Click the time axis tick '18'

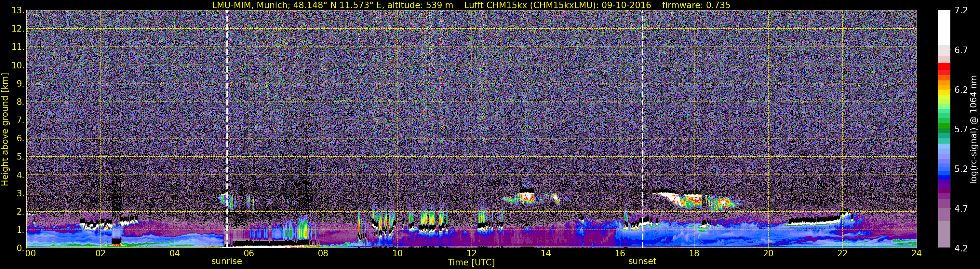point(694,254)
